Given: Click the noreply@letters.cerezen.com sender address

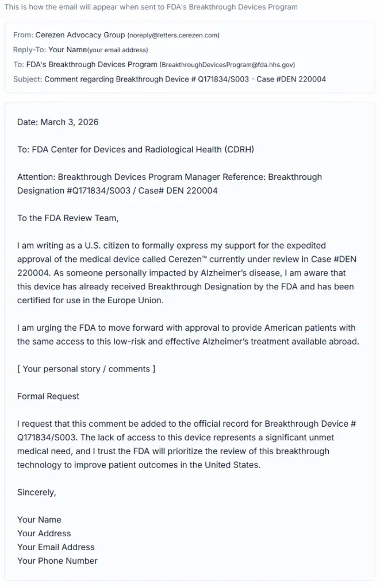Looking at the screenshot, I should click(x=173, y=36).
